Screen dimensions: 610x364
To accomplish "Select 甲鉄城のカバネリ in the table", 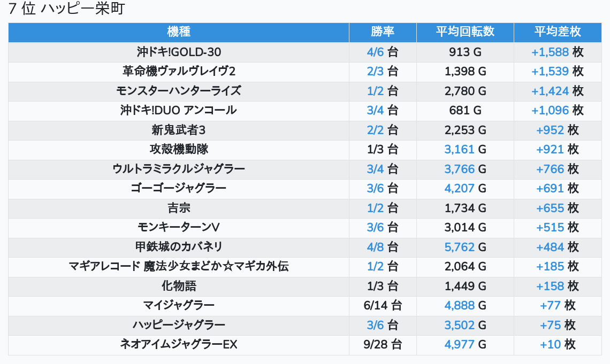I will coord(179,247).
